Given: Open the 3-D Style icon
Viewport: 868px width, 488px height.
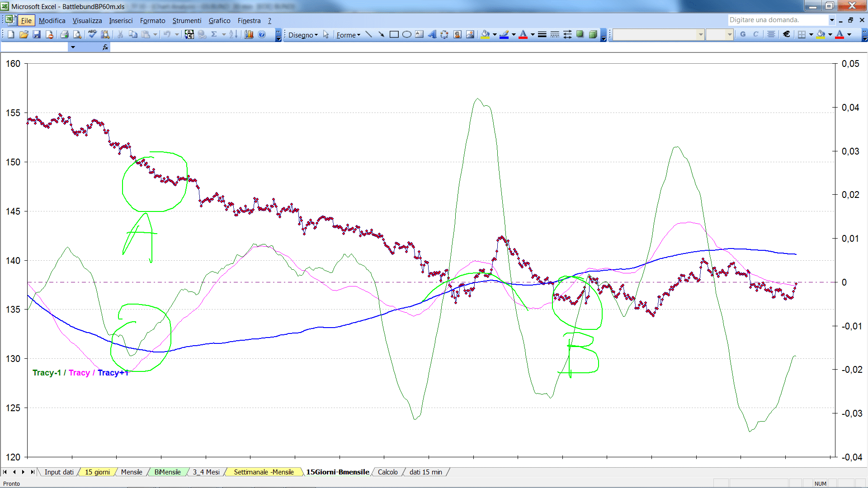Looking at the screenshot, I should point(593,34).
